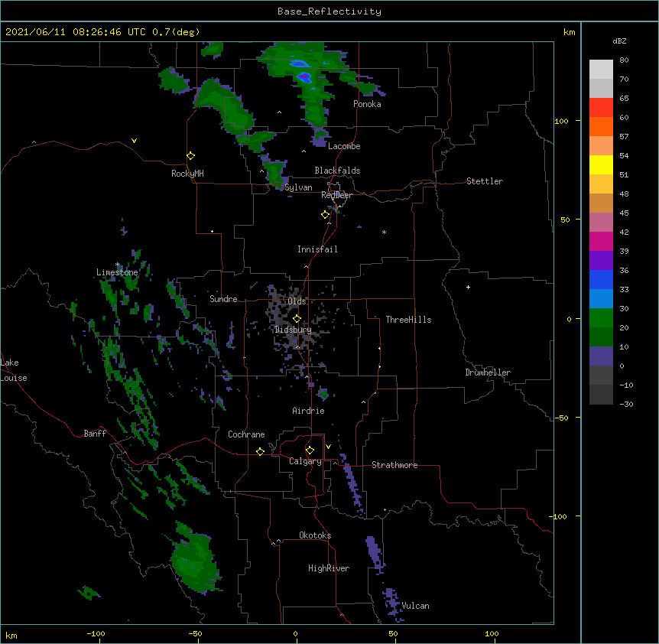This screenshot has height=644, width=659.
Task: Pick the white 70-80 dBZ legend swatch
Action: pyautogui.click(x=601, y=70)
